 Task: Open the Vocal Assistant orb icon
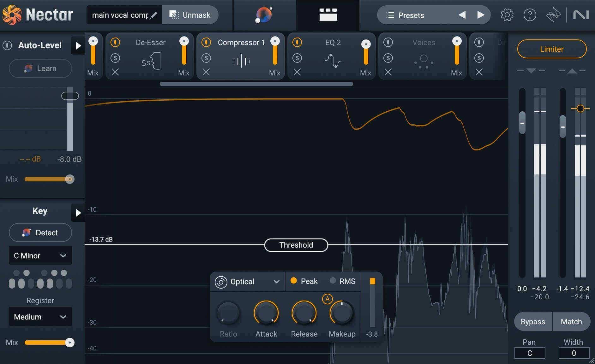pos(264,15)
